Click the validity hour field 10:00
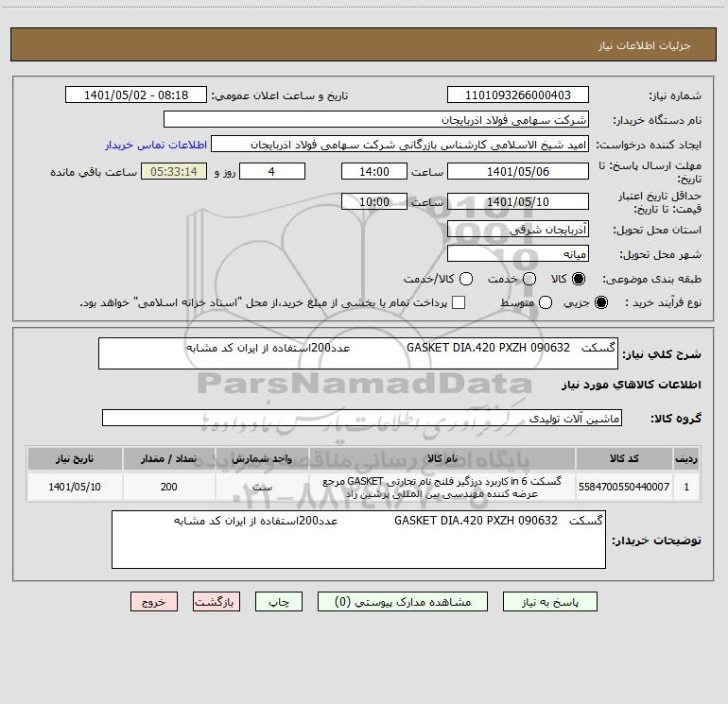The height and width of the screenshot is (704, 728). pos(374,201)
